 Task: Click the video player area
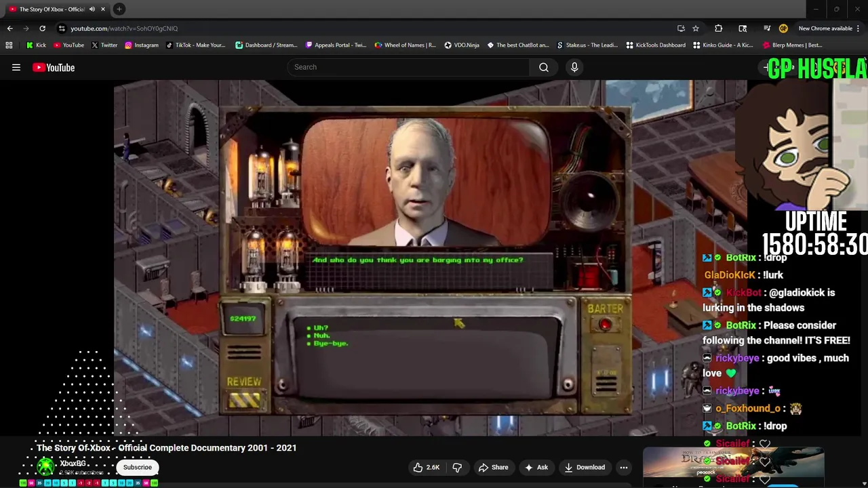(x=430, y=258)
